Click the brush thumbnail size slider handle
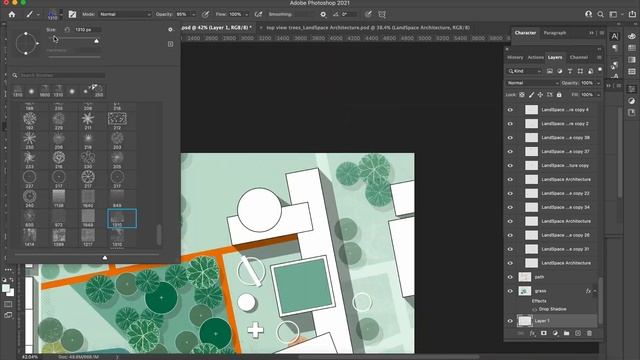Screen dimensions: 640x360 point(105,258)
